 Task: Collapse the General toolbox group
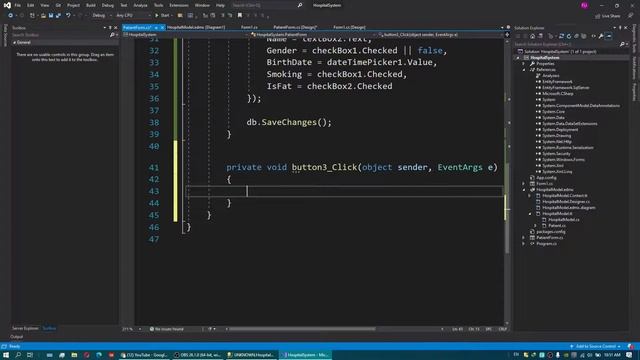pos(15,42)
